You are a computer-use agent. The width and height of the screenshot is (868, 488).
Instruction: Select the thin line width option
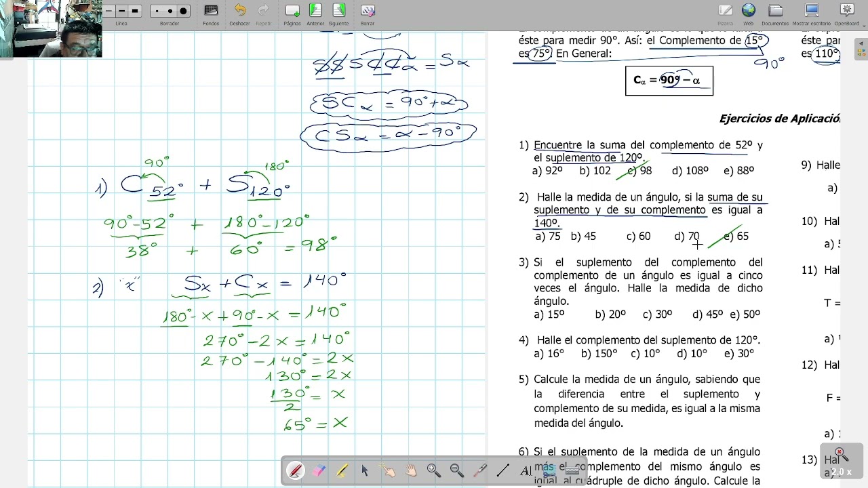[108, 11]
